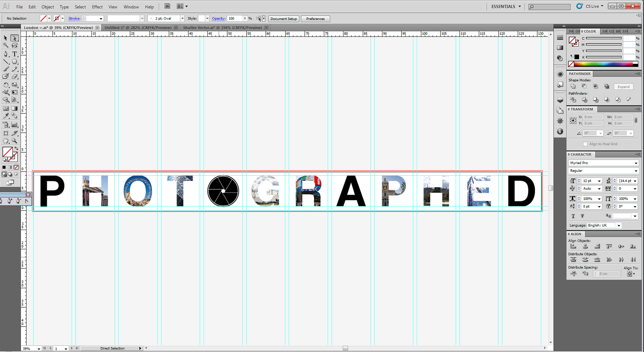
Task: Toggle underline in Character panel
Action: (573, 216)
